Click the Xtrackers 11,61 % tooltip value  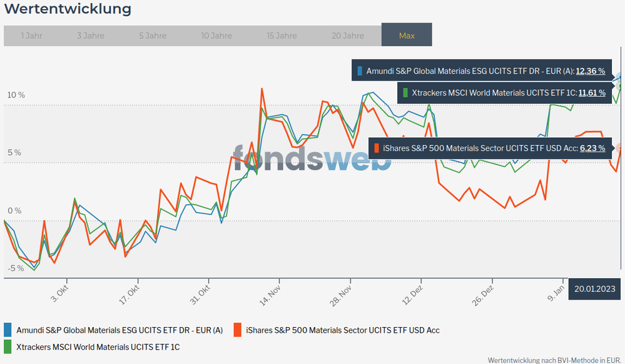pos(591,93)
